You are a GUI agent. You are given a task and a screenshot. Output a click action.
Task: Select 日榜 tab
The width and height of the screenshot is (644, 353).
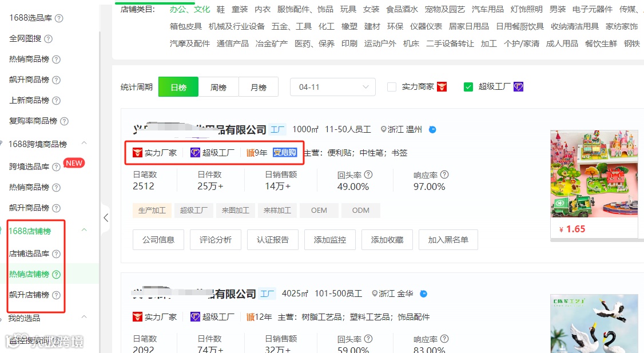point(178,87)
